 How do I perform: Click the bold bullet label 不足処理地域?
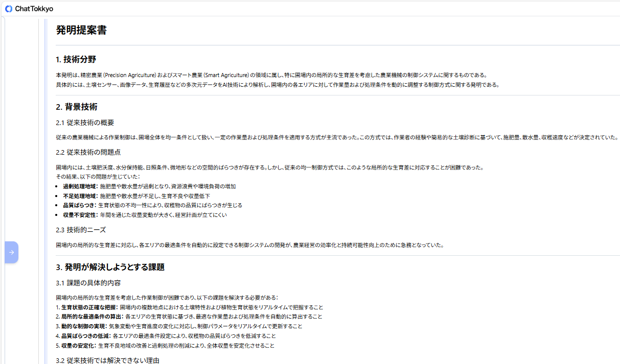[x=80, y=196]
